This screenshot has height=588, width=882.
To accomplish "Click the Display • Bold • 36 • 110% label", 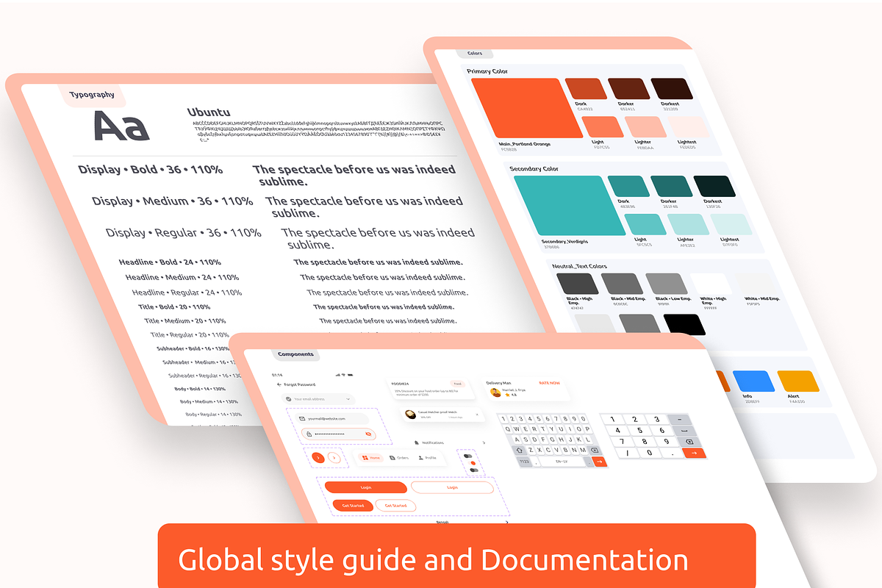I will click(151, 169).
